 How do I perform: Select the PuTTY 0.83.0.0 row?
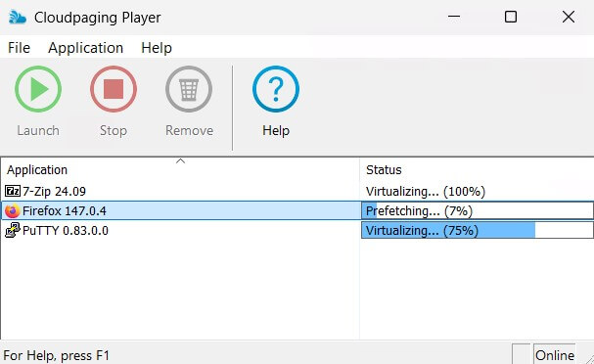click(297, 230)
